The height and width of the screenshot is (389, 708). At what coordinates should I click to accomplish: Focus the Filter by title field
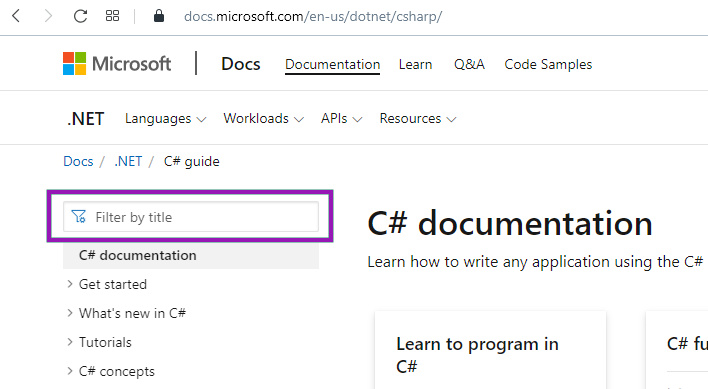(x=191, y=217)
